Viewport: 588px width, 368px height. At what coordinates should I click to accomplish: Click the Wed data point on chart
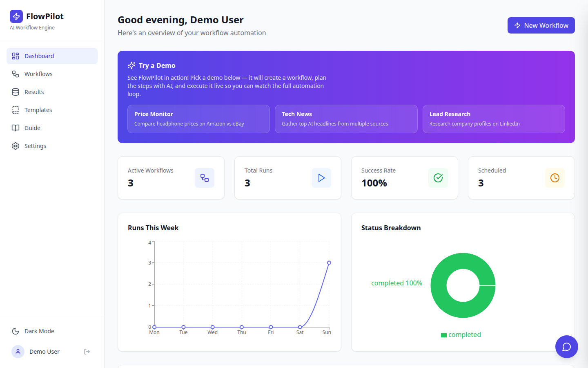tap(213, 327)
